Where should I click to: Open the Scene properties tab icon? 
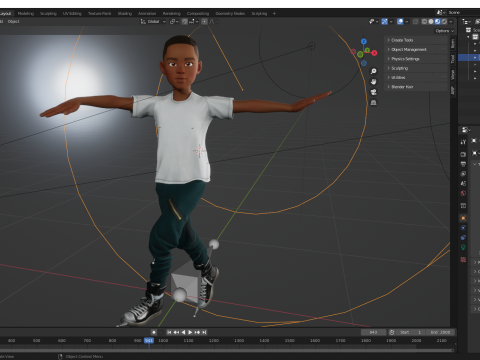click(463, 183)
